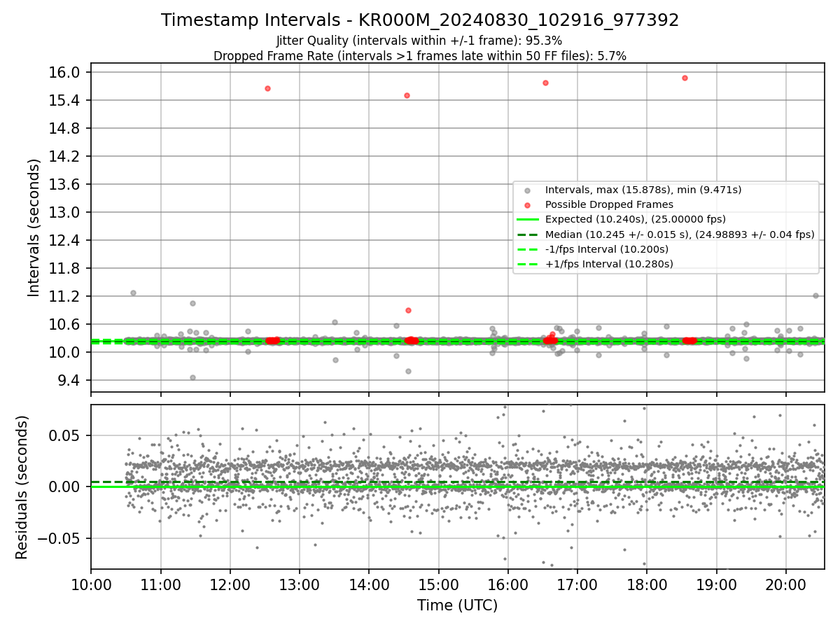This screenshot has width=840, height=630.
Task: Click the x-axis tick label 18:00
Action: [x=646, y=584]
